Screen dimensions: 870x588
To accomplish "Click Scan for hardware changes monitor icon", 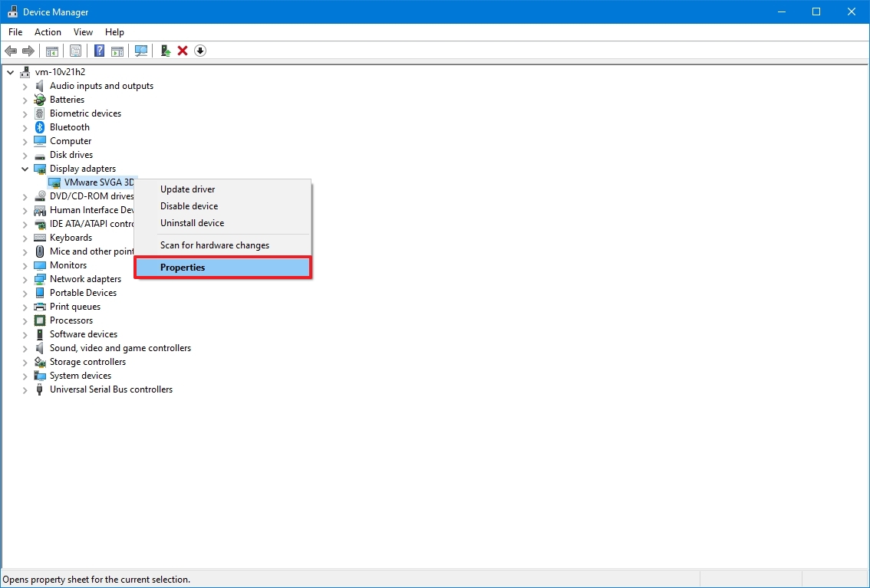I will (141, 51).
